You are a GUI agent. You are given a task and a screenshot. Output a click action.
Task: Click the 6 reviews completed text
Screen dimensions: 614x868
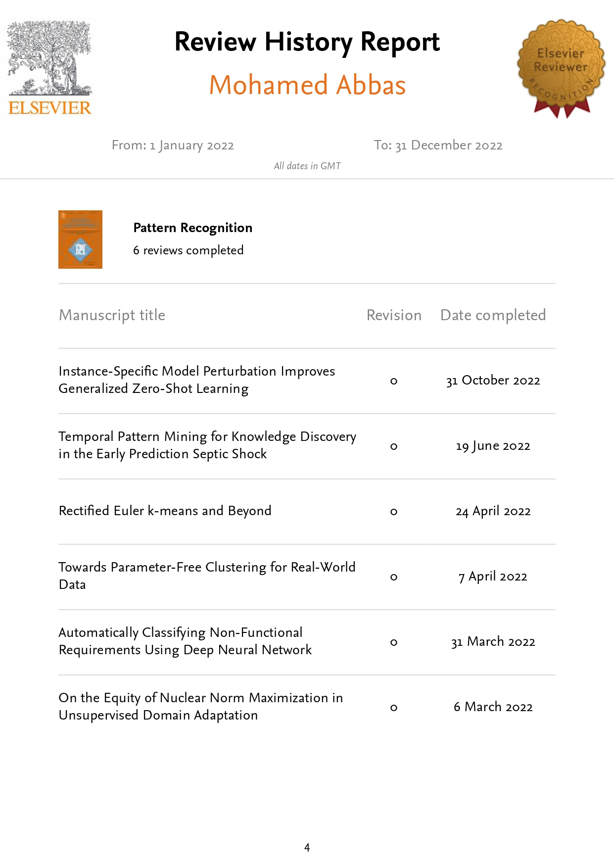point(188,250)
